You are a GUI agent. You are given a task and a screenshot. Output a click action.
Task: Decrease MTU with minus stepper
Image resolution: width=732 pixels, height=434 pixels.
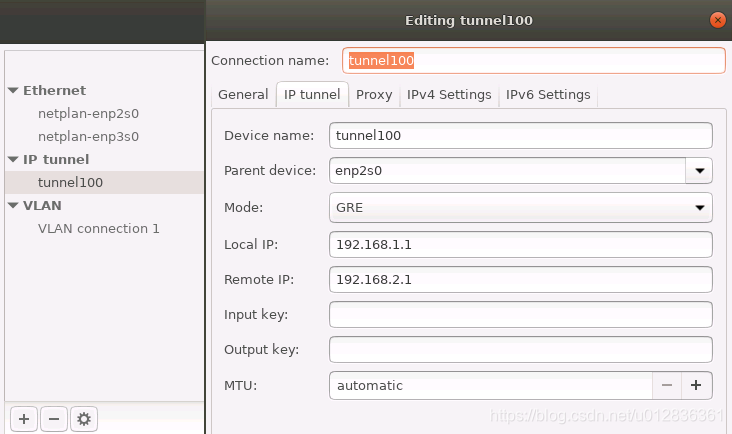[x=667, y=385]
